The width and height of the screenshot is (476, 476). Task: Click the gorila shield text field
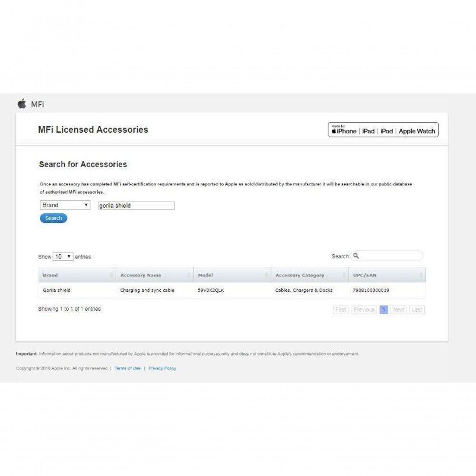136,206
